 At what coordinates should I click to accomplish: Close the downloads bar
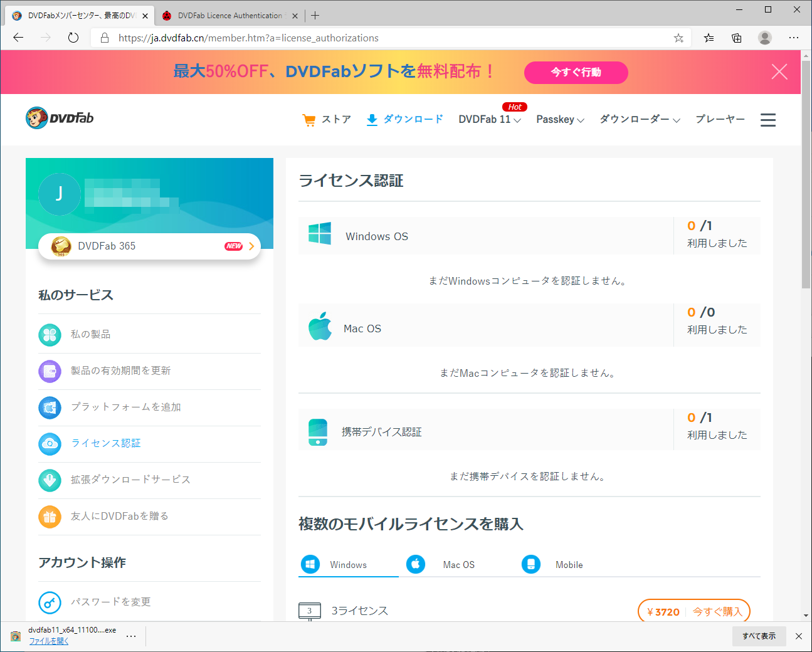click(799, 636)
